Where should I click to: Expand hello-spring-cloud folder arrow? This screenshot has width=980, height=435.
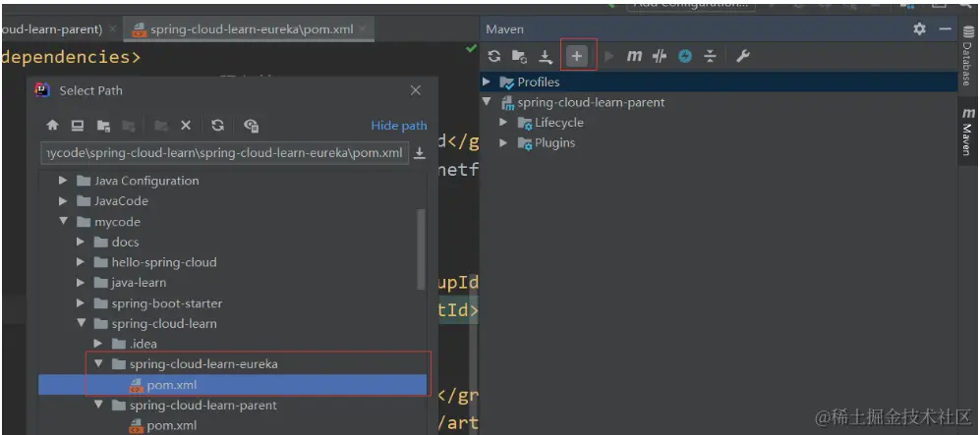(x=80, y=262)
